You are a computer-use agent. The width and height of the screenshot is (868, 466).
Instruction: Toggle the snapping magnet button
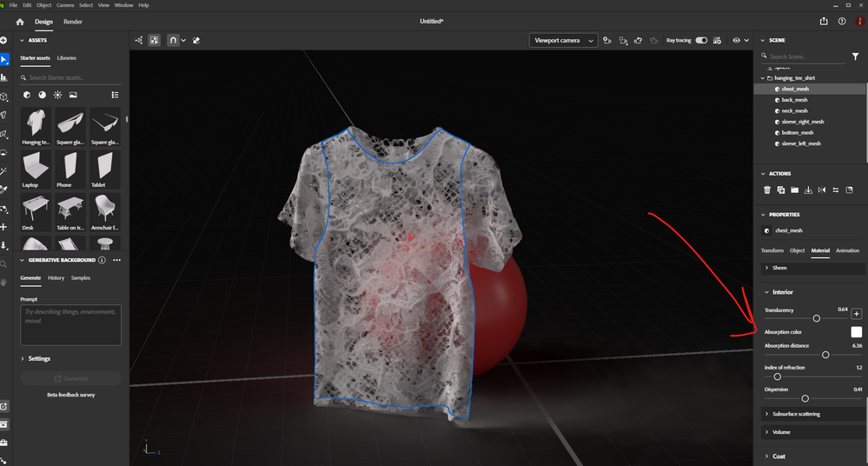[x=173, y=41]
